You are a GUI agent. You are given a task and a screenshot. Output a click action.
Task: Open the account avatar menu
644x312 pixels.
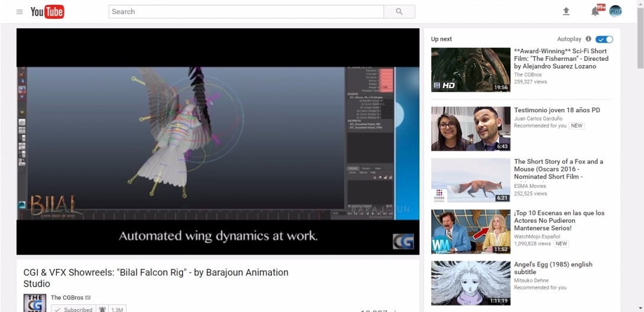click(615, 11)
